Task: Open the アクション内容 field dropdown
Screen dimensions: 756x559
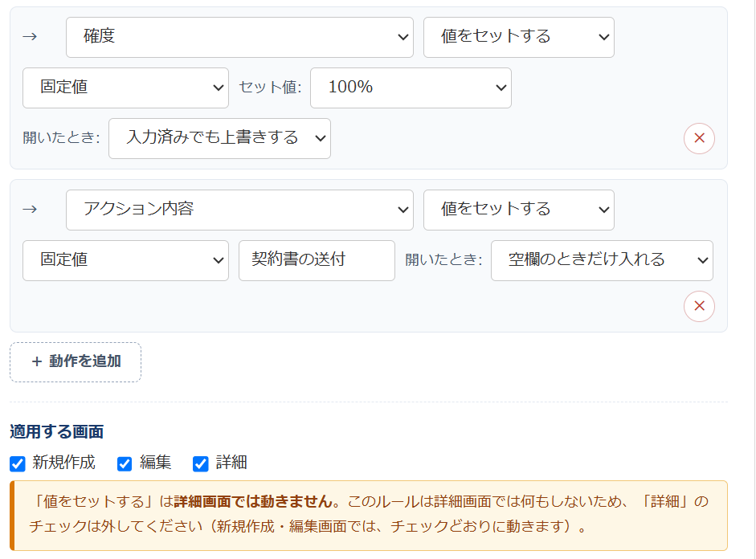Action: click(x=239, y=210)
